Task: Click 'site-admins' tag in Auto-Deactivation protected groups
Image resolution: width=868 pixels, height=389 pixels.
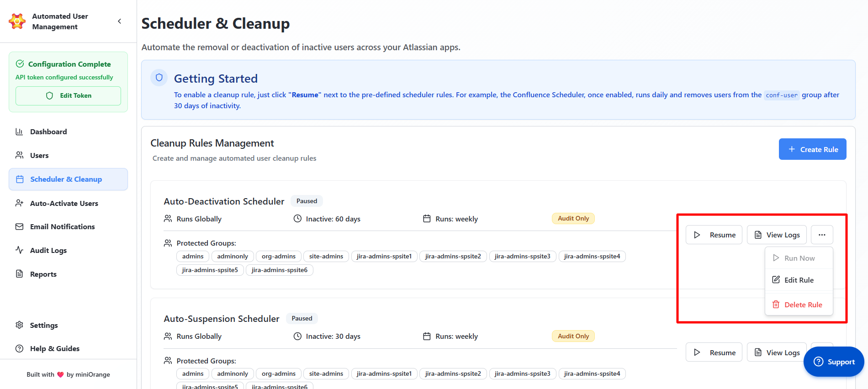Action: [x=326, y=257]
